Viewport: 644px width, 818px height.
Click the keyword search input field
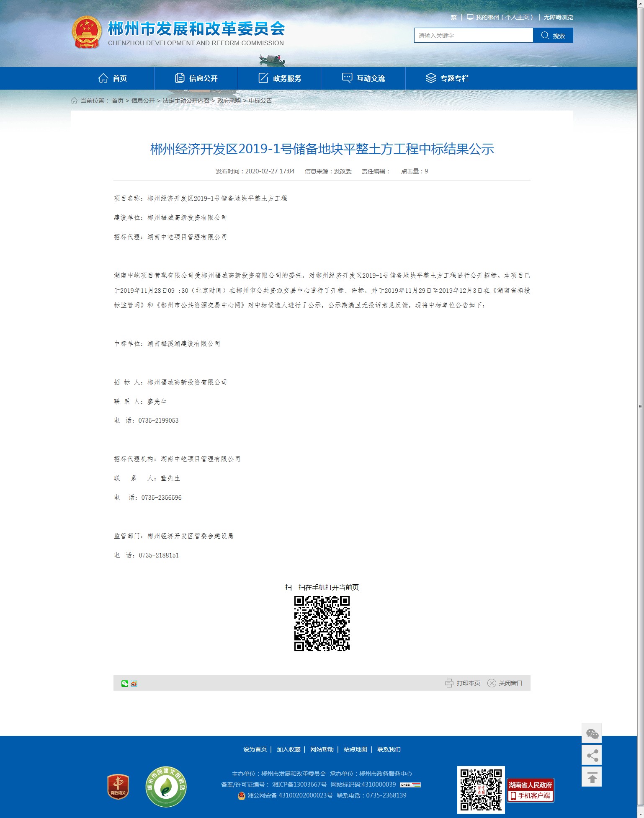(x=474, y=35)
